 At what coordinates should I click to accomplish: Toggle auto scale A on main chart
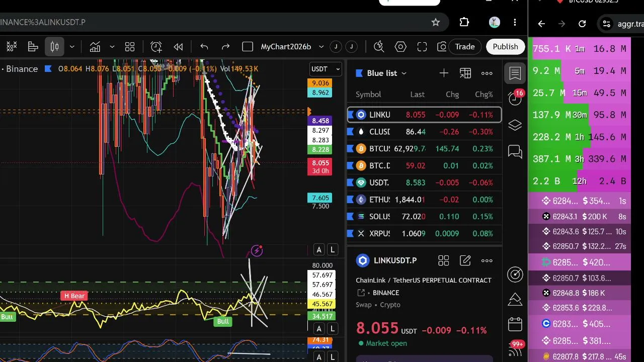(x=319, y=250)
